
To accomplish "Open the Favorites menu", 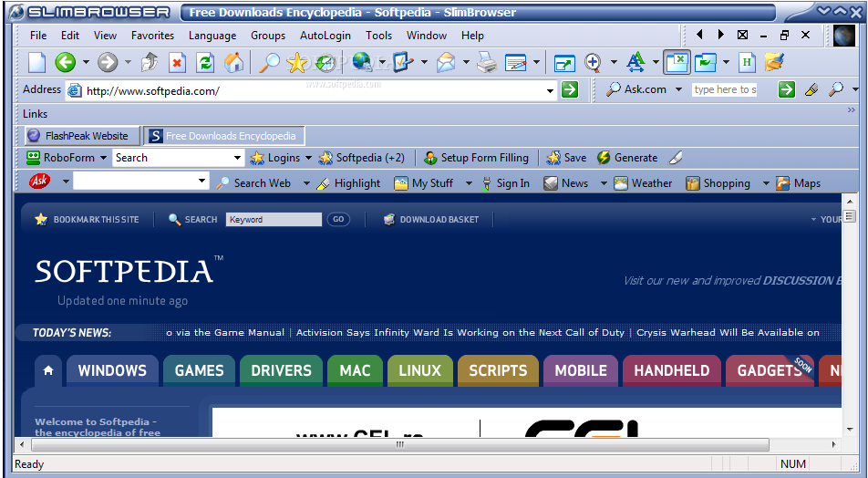I will click(153, 36).
